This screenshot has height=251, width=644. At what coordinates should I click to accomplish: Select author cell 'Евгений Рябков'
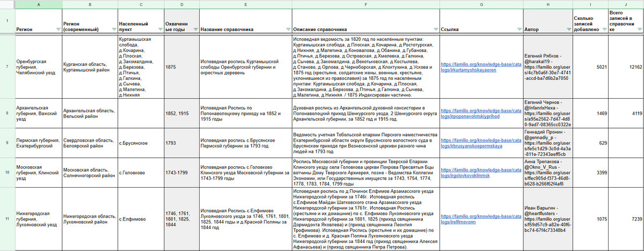pos(547,67)
